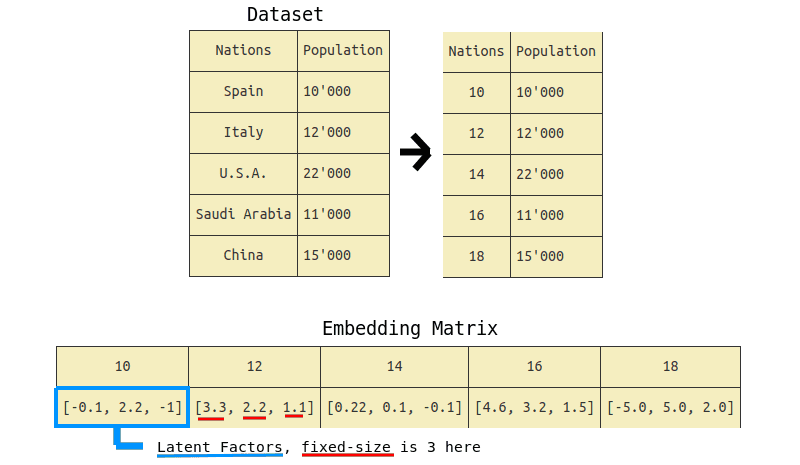Click Embedding Matrix column header 14
The image size is (800, 465).
point(394,366)
